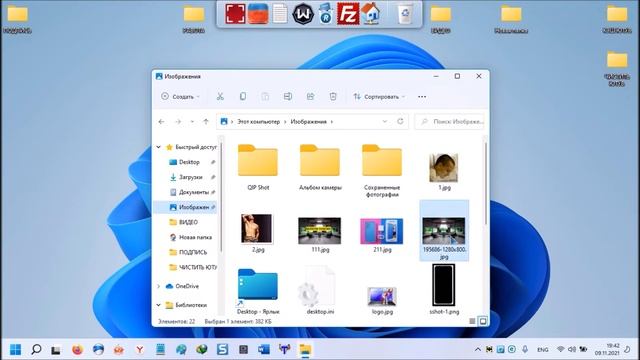Select Desktop in the Quick access sidebar
Viewport: 640px width, 360px height.
(x=189, y=162)
